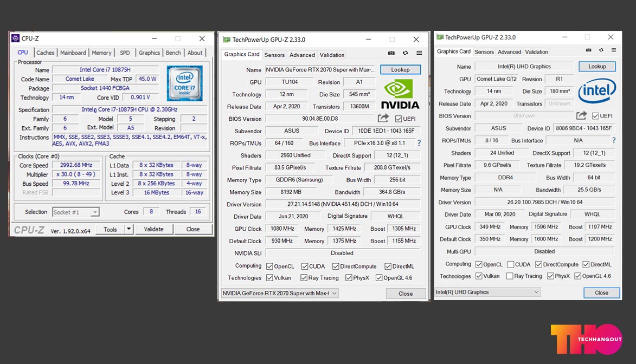Click the Bus Interface question mark in Intel GPU-Z
This screenshot has width=636, height=364.
coord(614,140)
